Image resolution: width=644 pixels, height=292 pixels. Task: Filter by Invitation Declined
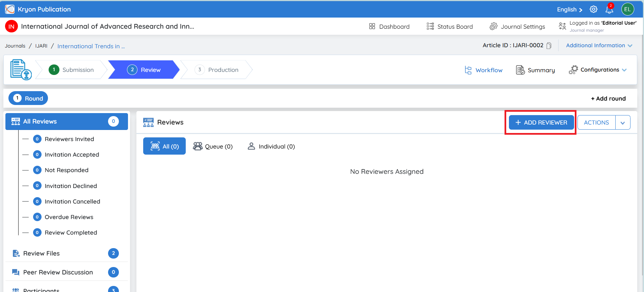(x=65, y=186)
